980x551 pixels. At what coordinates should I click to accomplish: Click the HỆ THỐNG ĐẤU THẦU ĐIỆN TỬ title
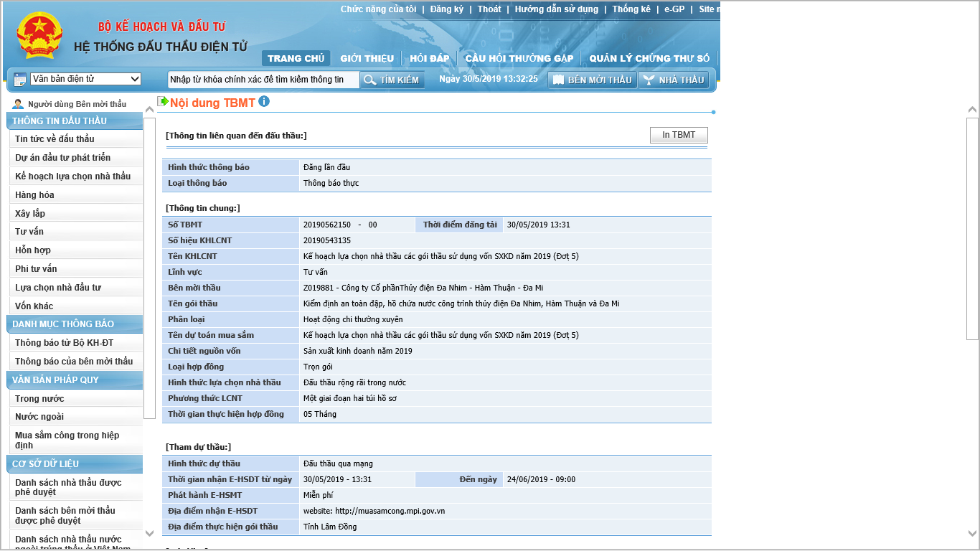pos(160,47)
